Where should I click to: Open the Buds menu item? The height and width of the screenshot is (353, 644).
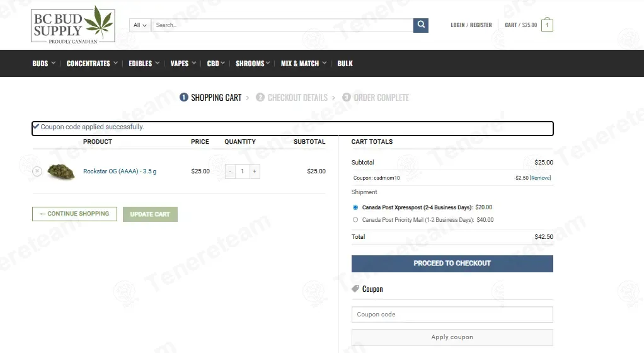click(40, 63)
